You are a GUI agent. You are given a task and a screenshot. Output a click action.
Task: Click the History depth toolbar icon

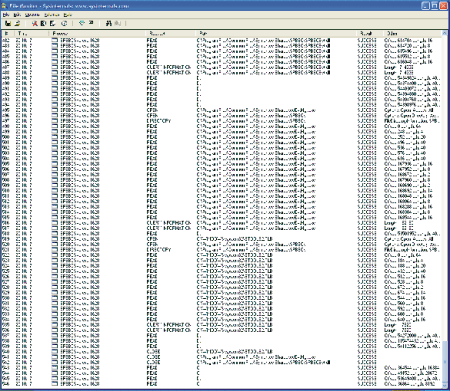click(91, 23)
